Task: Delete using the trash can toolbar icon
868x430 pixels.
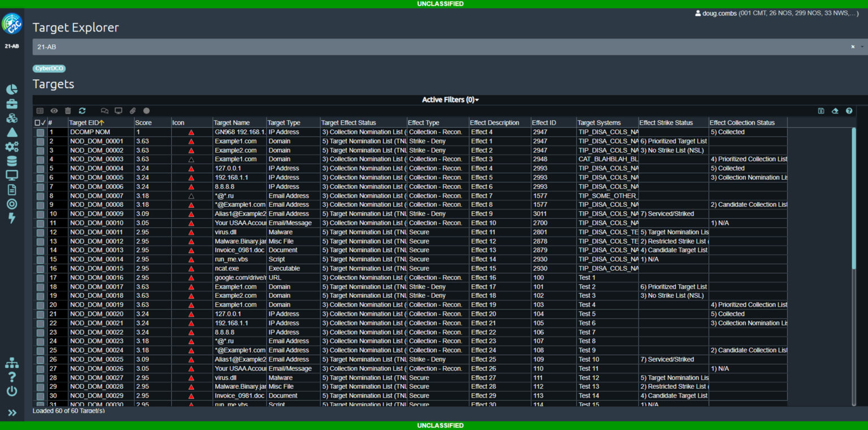Action: 68,111
